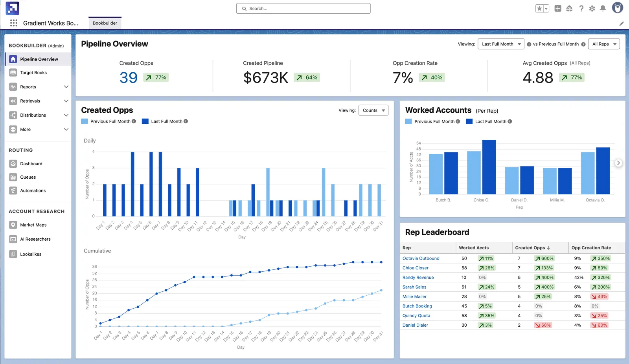Open the Queues sidebar icon
The height and width of the screenshot is (364, 629).
13,177
